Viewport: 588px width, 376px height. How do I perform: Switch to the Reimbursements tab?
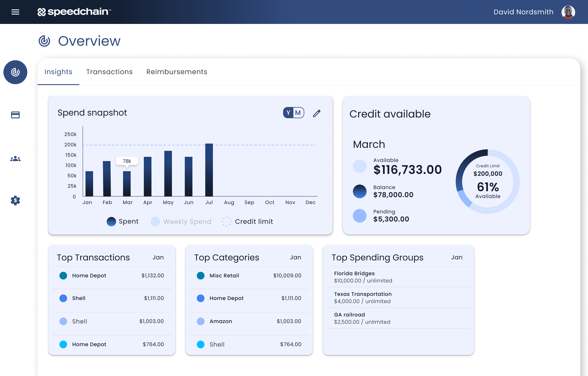pos(176,72)
